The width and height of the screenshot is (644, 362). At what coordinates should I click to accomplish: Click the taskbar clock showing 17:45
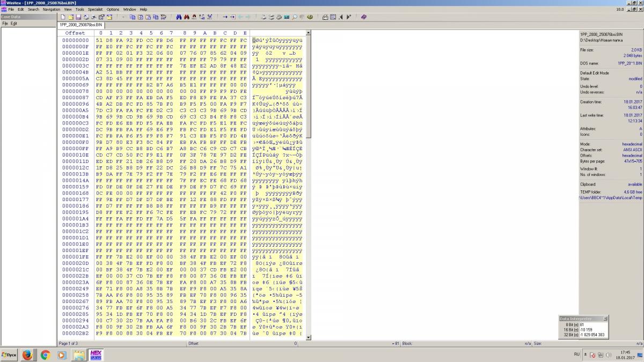626,352
